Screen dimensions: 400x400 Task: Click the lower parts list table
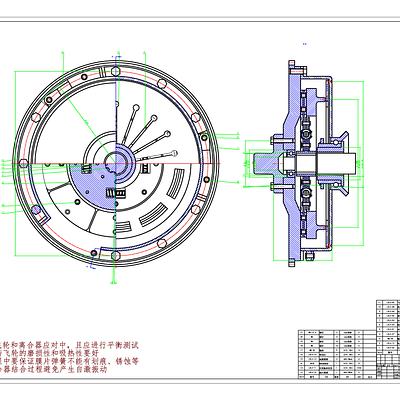[337, 354]
